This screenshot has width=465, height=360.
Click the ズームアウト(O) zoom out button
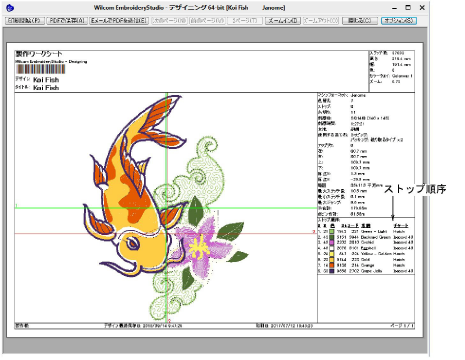[x=321, y=21]
